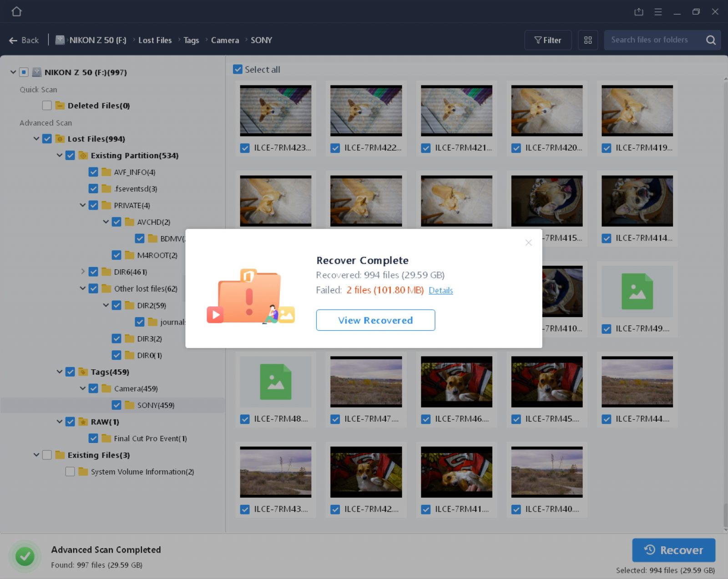The width and height of the screenshot is (728, 579).
Task: Open the SONY breadcrumb item
Action: 262,40
